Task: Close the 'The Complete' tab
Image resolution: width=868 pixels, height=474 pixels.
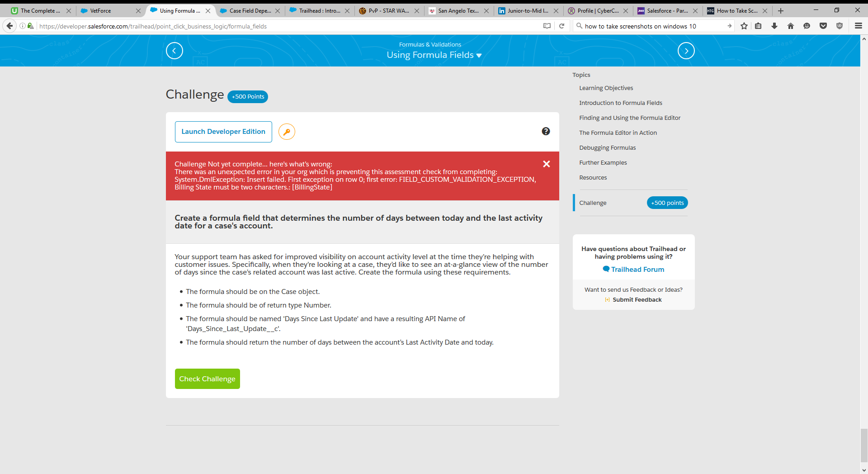Action: tap(69, 11)
